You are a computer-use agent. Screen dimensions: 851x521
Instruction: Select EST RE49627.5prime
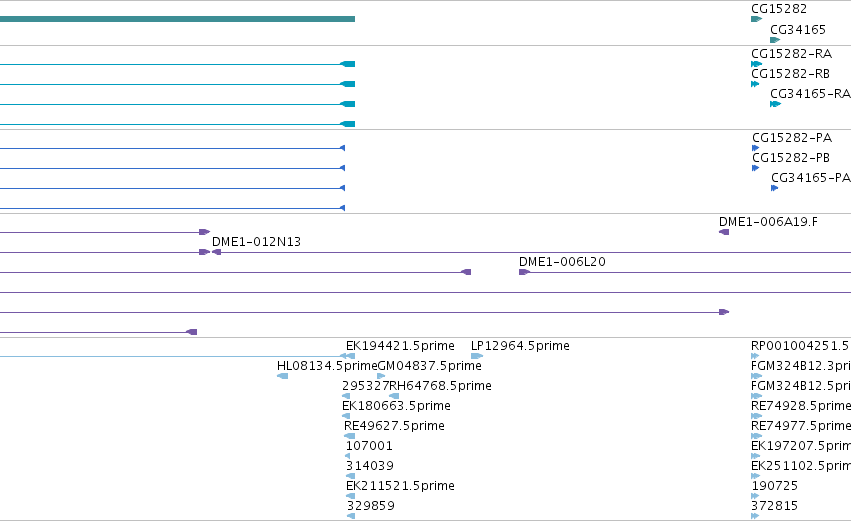(394, 427)
